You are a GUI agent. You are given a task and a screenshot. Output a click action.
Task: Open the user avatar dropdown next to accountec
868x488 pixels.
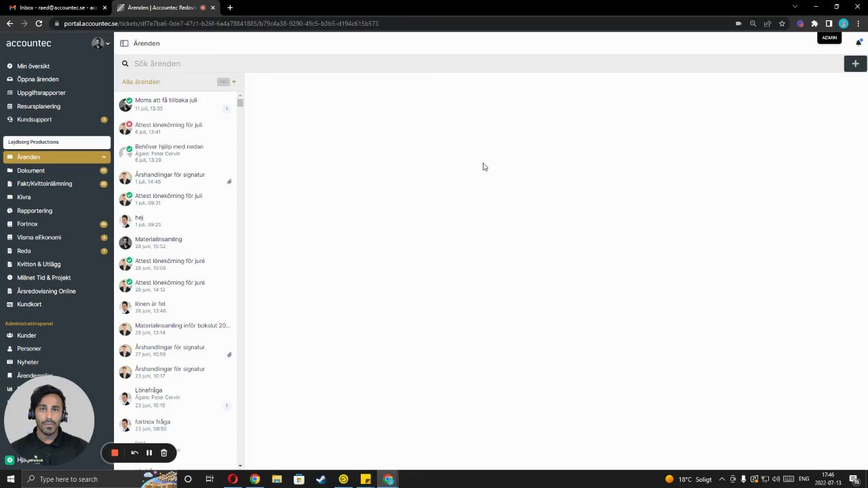coord(100,43)
